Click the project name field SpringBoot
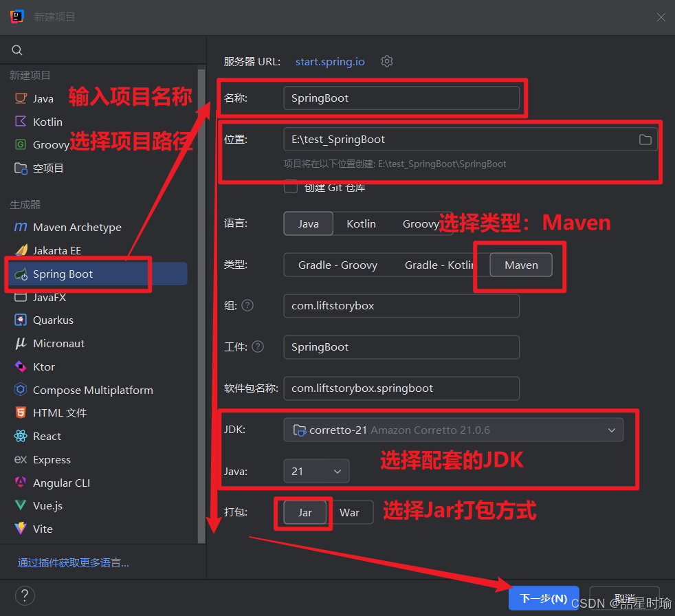The image size is (675, 616). click(x=401, y=98)
